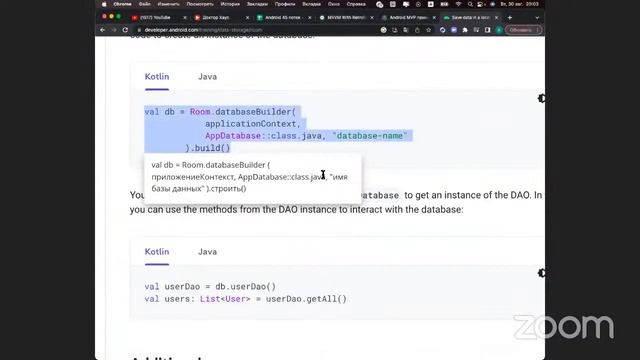Reload the developer.android.com page
The height and width of the screenshot is (360, 640).
tap(125, 30)
